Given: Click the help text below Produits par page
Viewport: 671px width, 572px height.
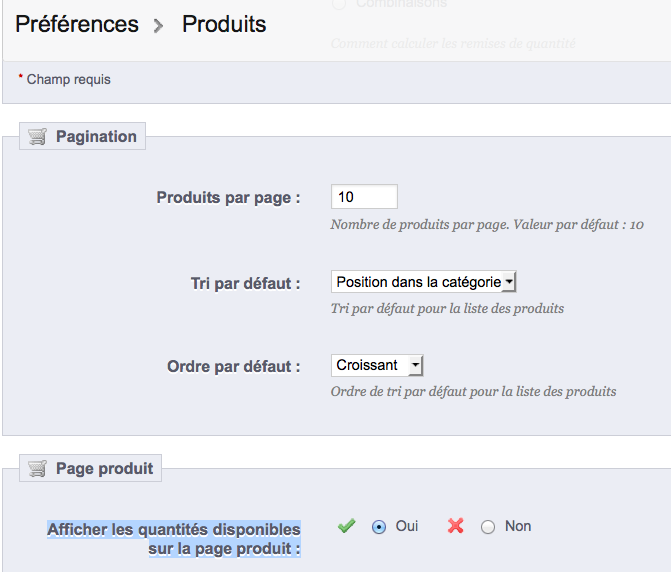Looking at the screenshot, I should [x=487, y=225].
